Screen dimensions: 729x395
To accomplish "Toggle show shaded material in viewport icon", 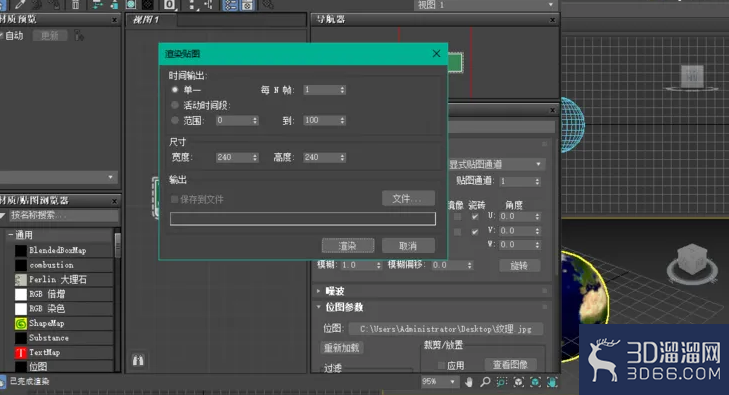I will [x=131, y=4].
